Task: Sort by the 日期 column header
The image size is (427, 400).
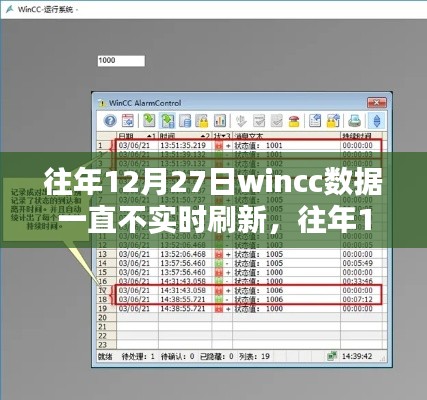Action: pyautogui.click(x=137, y=136)
